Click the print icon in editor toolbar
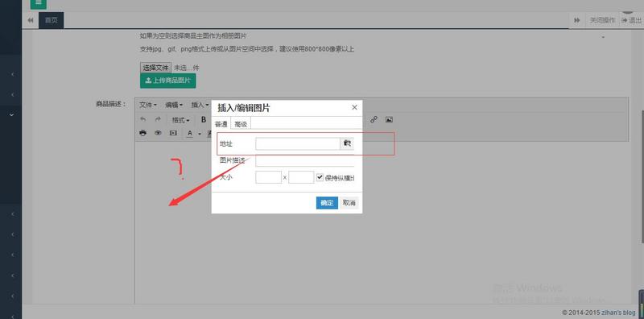644x319 pixels. 143,133
